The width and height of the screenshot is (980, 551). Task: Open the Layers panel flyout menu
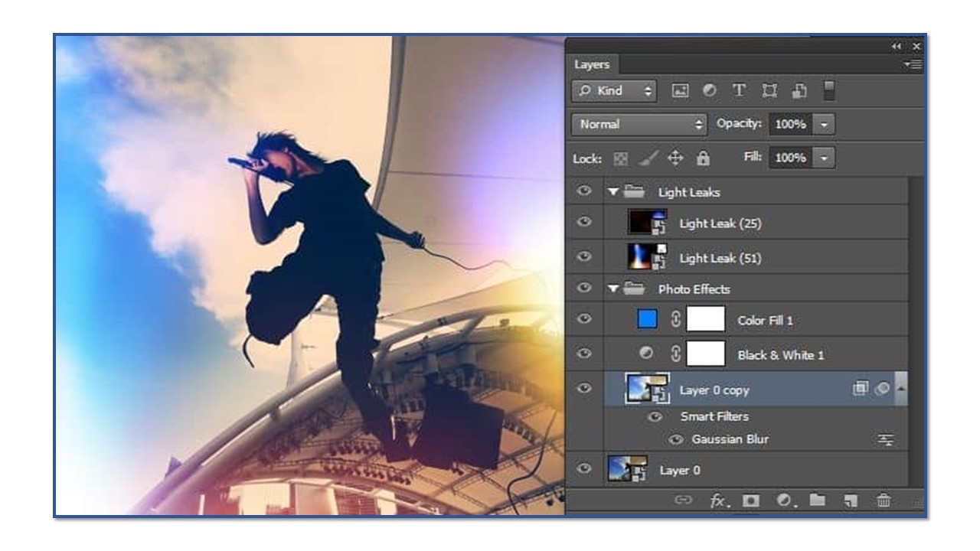click(913, 65)
